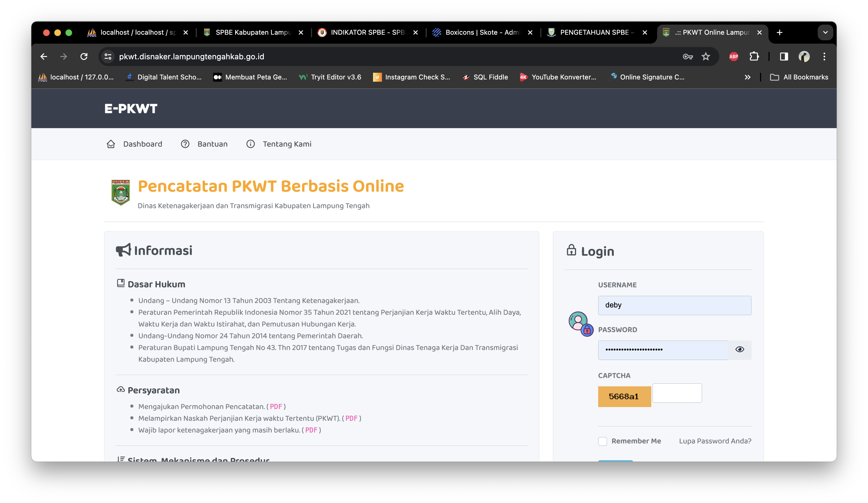Open the All Bookmarks folder
The width and height of the screenshot is (868, 503).
(799, 77)
